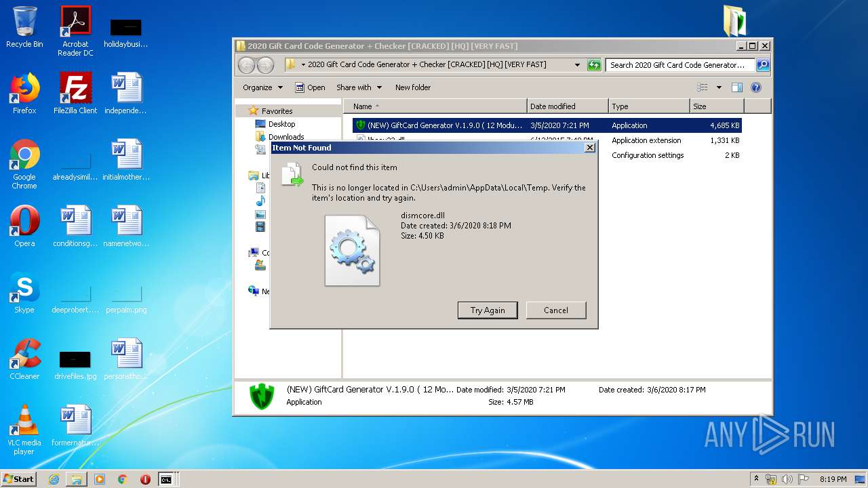This screenshot has width=868, height=488.
Task: Click Explorer Forward navigation arrow
Action: click(x=266, y=65)
